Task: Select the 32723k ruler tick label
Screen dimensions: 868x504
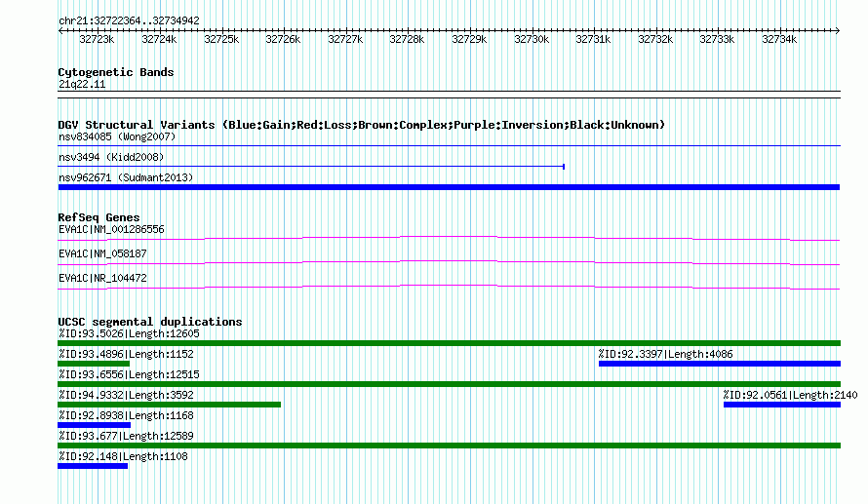Action: [x=97, y=39]
